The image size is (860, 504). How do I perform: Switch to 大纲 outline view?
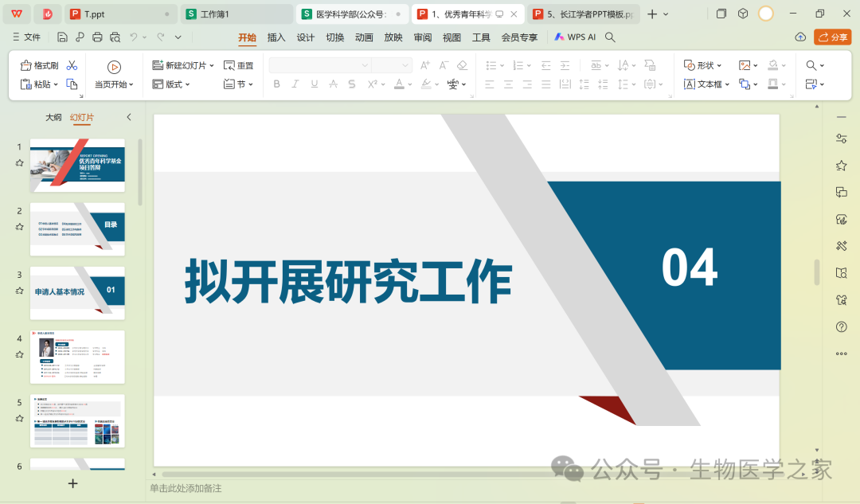coord(53,117)
